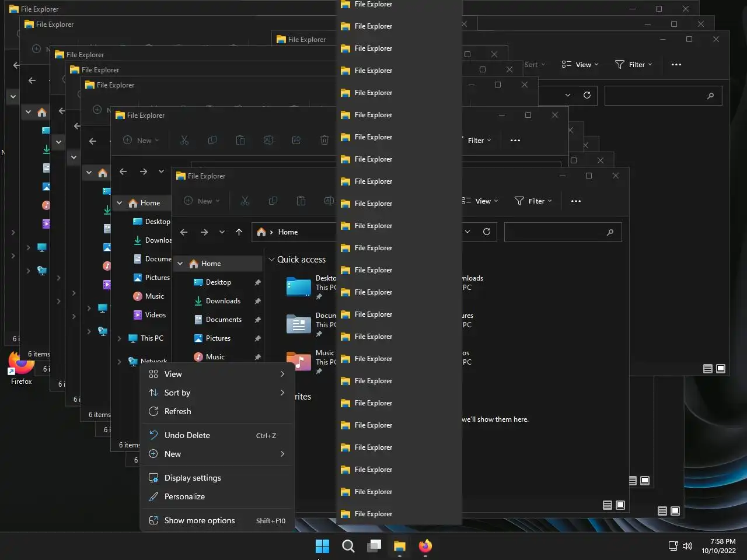Choose Refresh from the context menu

217,411
